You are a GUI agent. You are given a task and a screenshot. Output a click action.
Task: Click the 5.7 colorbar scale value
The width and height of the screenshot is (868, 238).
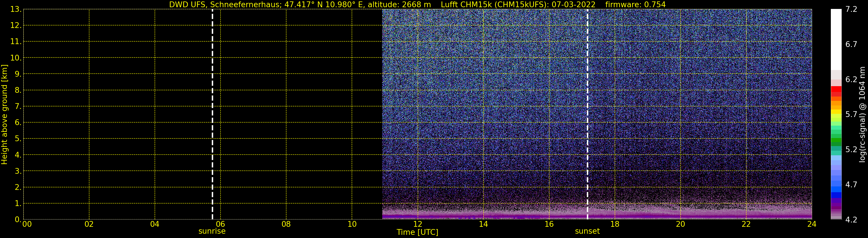(x=851, y=114)
